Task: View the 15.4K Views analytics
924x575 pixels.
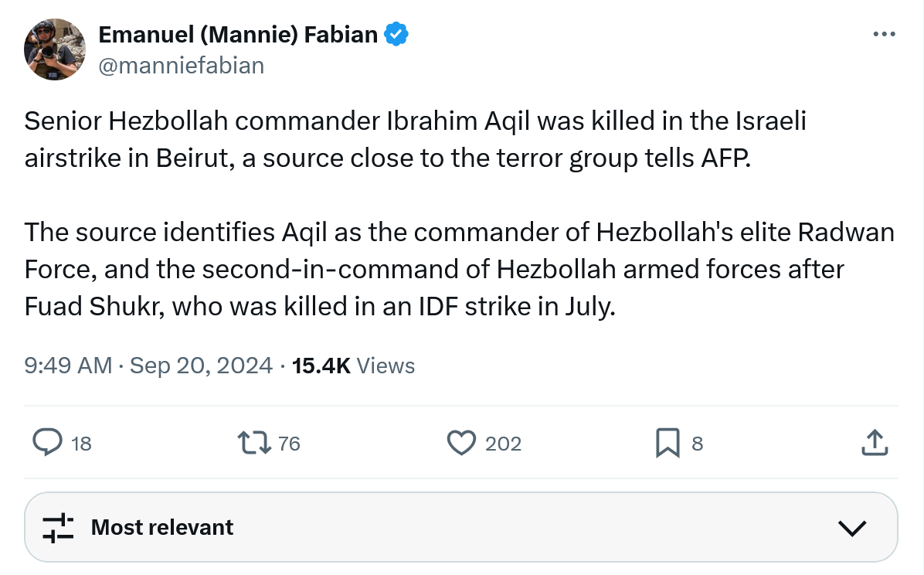Action: coord(354,366)
